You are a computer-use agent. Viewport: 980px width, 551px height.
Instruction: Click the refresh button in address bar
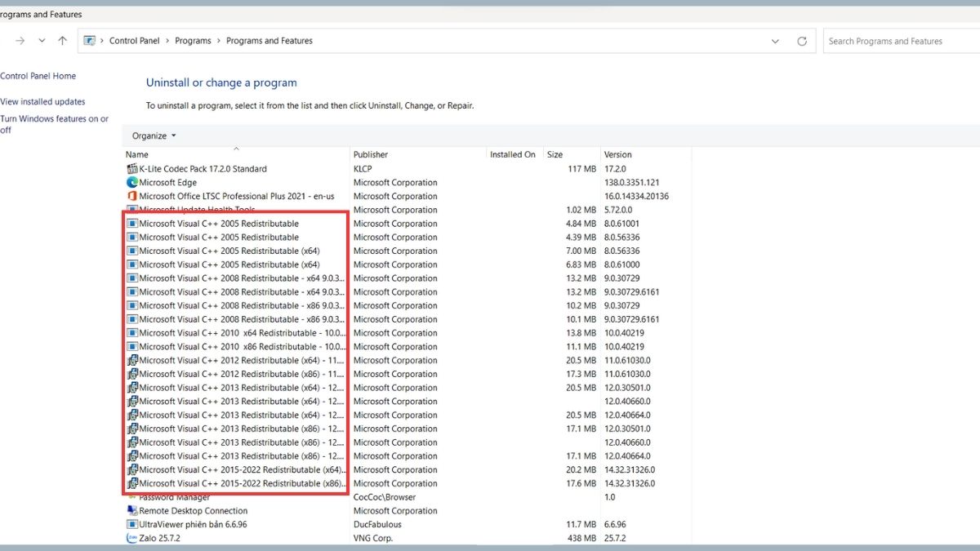coord(802,41)
